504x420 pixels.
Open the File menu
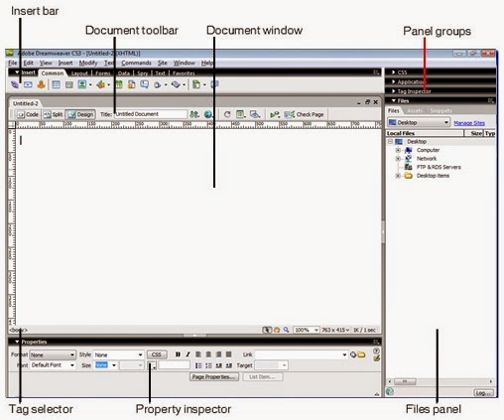point(13,63)
